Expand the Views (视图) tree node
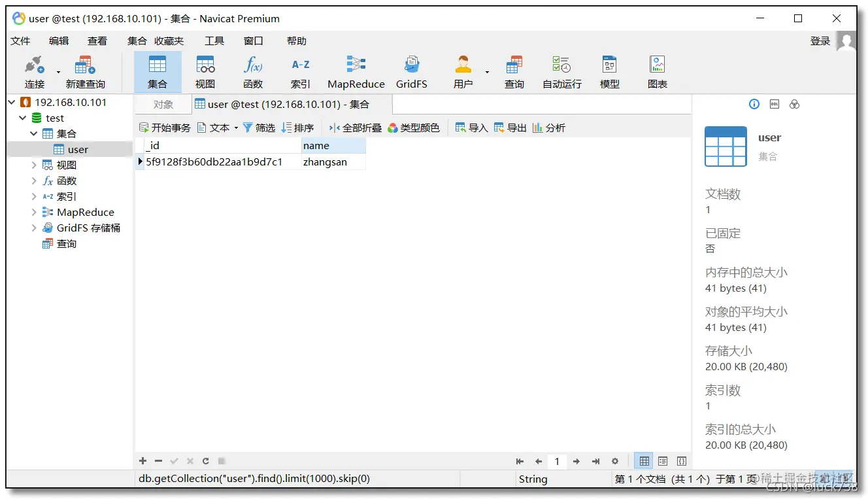 34,165
